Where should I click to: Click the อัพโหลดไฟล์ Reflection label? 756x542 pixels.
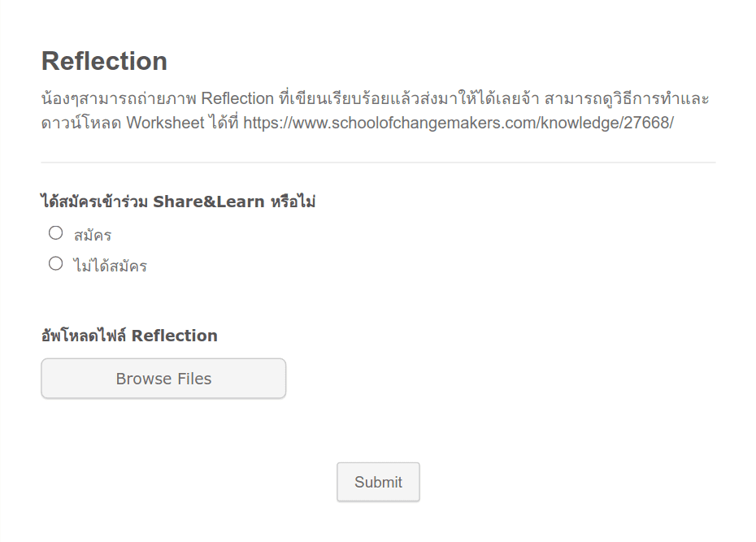(x=128, y=336)
